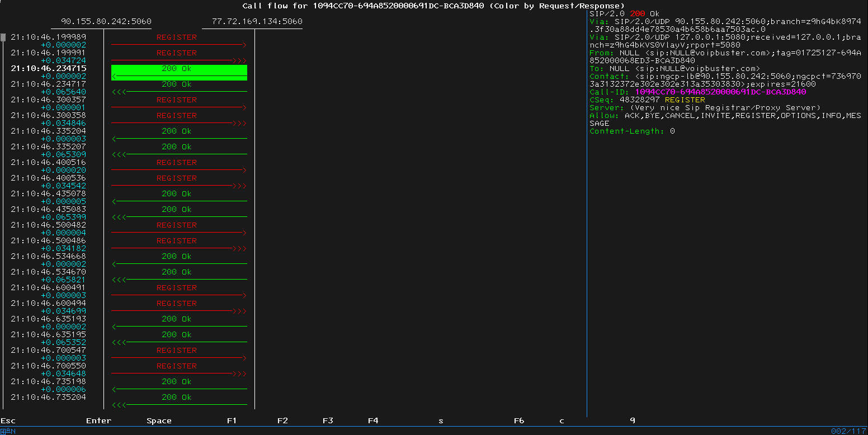The image size is (868, 435).
Task: Click the grey arrowhead at 21:10:46.335204
Action: pyautogui.click(x=115, y=139)
